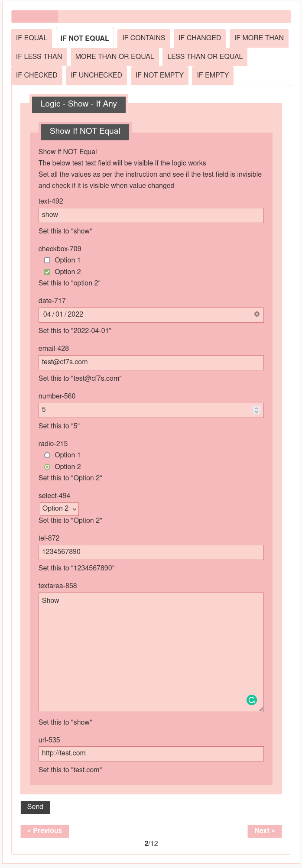Viewport: 302px width, 868px height.
Task: Click the url-535 text field
Action: click(x=151, y=754)
